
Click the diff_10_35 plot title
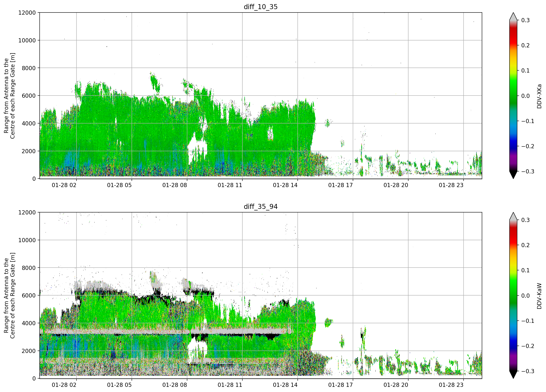261,7
